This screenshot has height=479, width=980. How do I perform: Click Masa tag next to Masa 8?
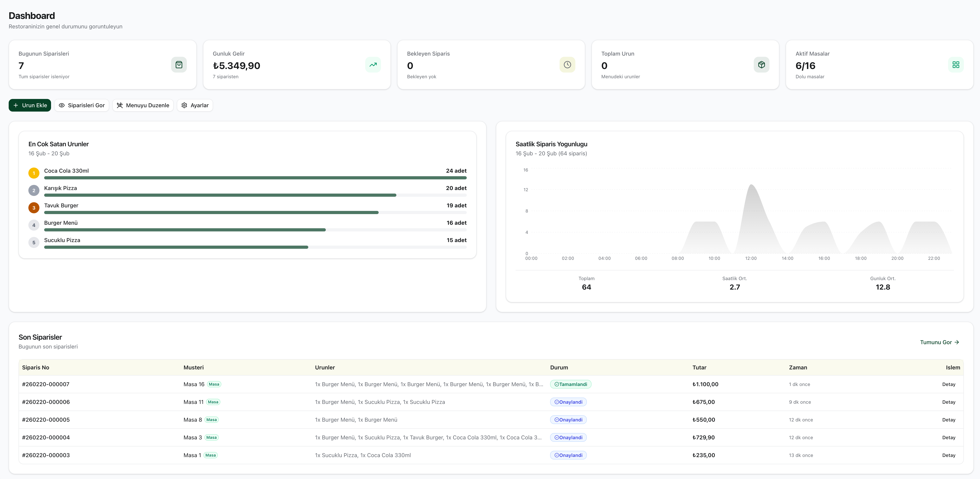point(211,420)
